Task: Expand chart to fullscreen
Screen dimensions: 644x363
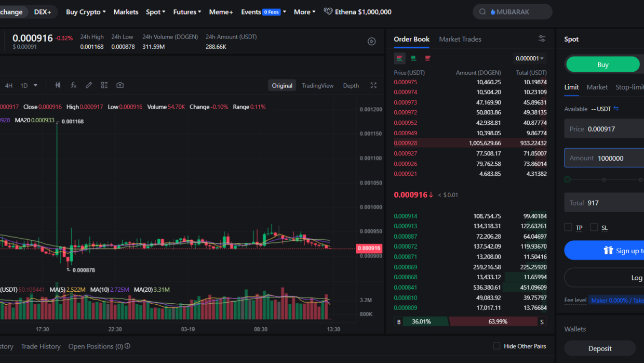Action: click(x=373, y=85)
